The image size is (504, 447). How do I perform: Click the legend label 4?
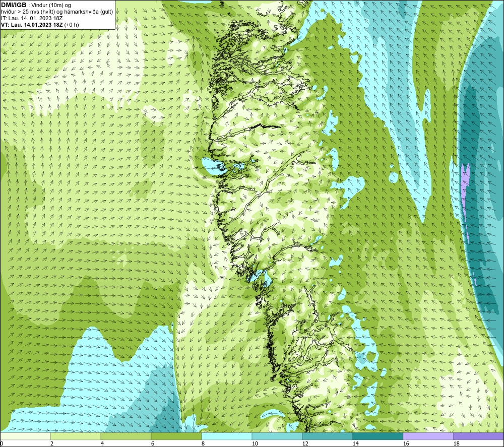tap(102, 444)
